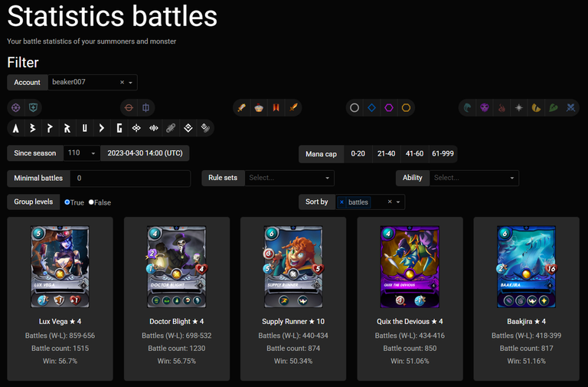The height and width of the screenshot is (387, 588).
Task: Toggle the Beta edition rune icon
Action: click(x=33, y=129)
